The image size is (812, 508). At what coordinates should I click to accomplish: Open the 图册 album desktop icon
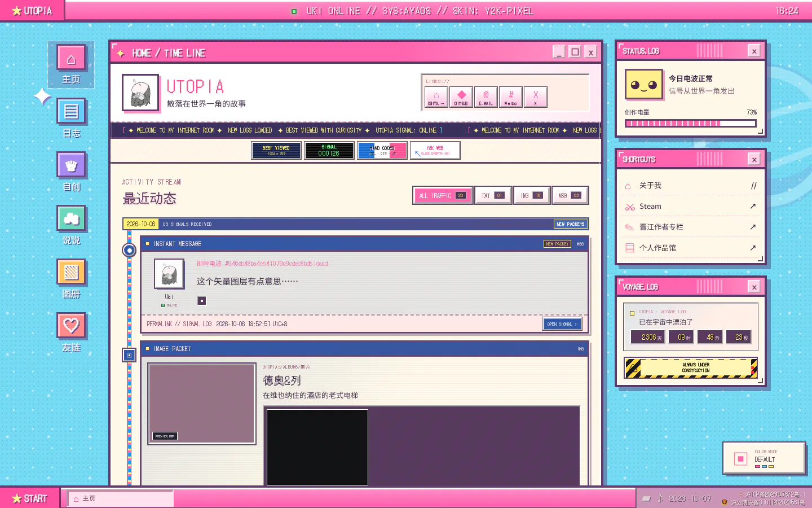71,279
